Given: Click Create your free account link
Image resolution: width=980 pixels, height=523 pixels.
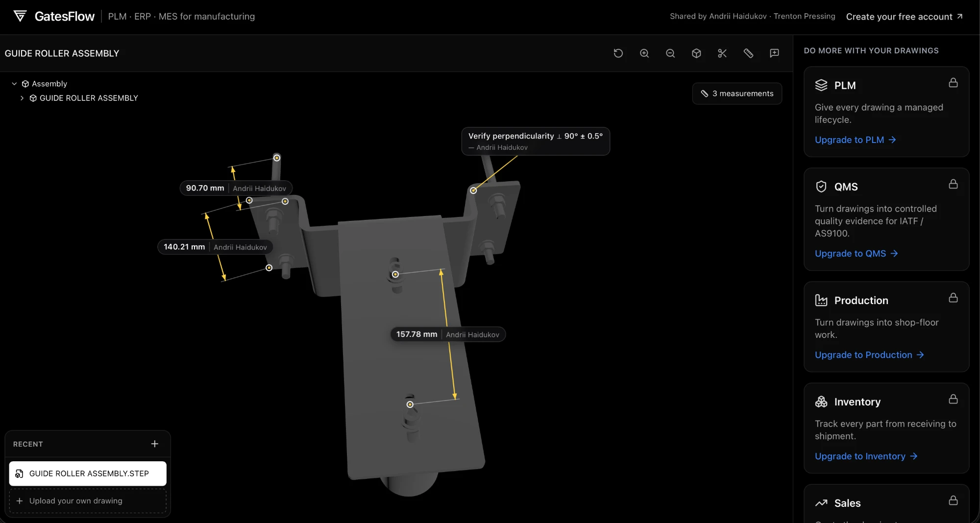Looking at the screenshot, I should tap(905, 17).
